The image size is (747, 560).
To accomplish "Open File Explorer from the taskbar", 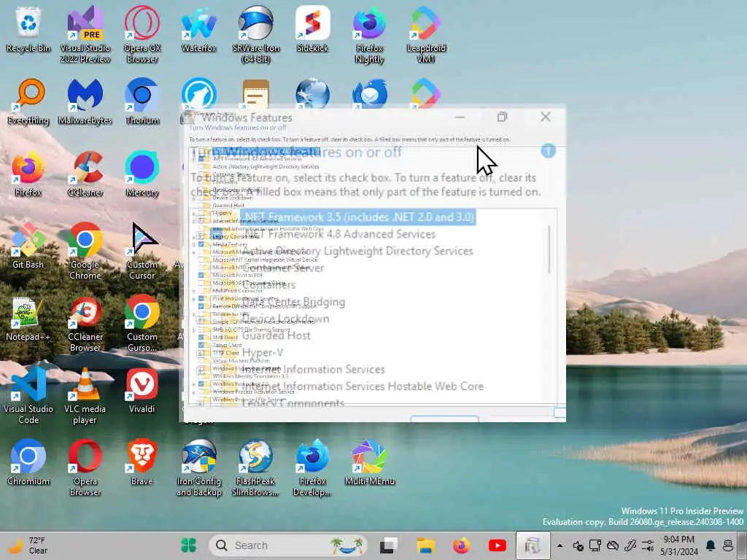I will [x=425, y=545].
